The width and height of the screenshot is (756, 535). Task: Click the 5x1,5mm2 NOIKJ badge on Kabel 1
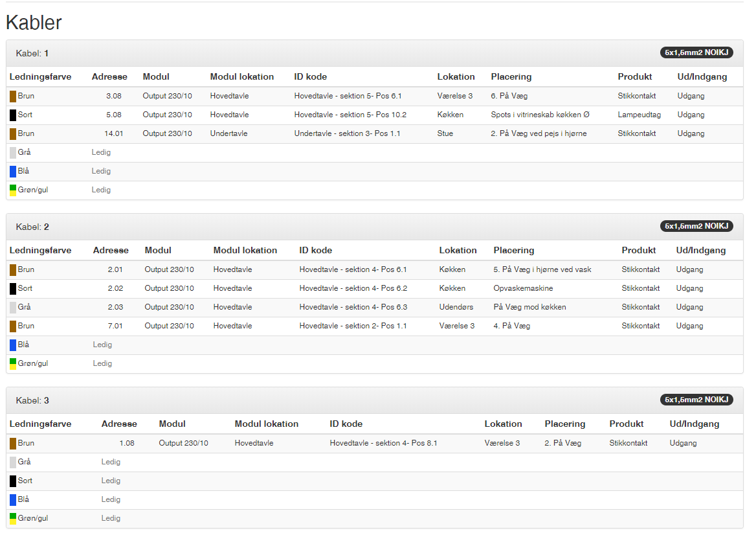coord(696,52)
